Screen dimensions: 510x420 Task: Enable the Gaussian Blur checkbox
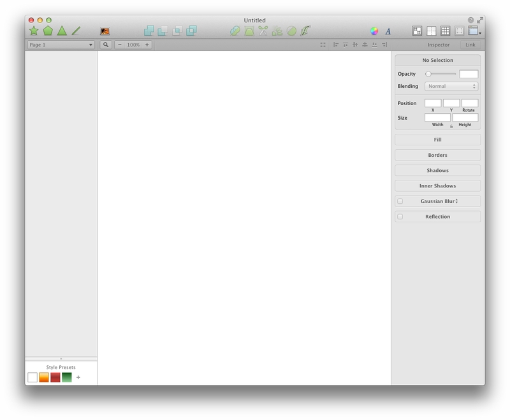click(401, 201)
